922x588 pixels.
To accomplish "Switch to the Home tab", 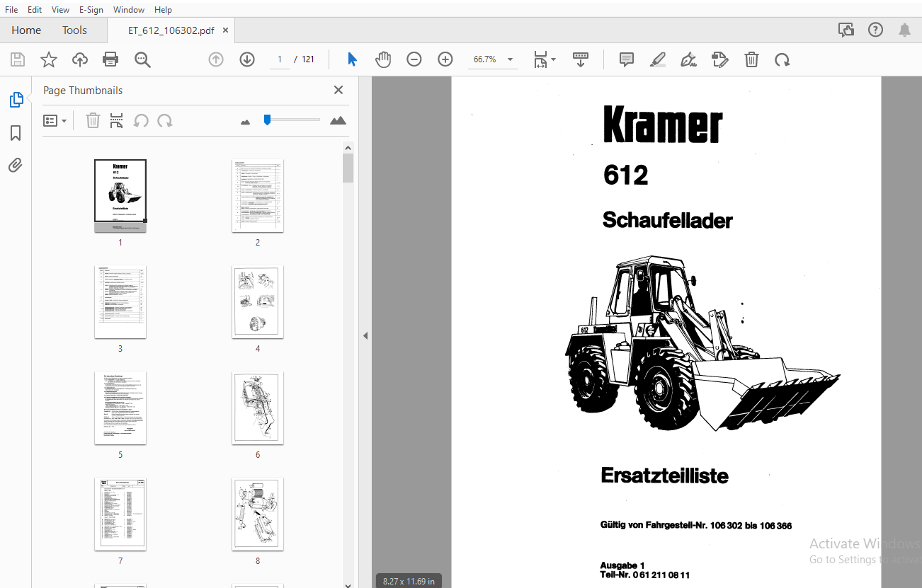I will (x=26, y=30).
